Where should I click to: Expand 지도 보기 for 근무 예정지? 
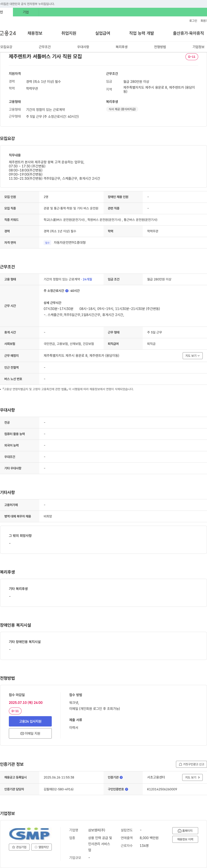coord(193,355)
